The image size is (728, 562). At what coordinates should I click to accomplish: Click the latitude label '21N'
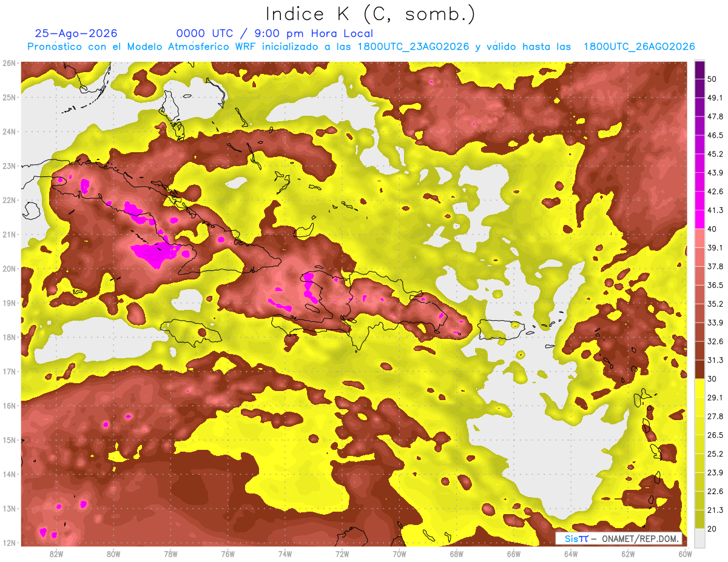point(9,234)
